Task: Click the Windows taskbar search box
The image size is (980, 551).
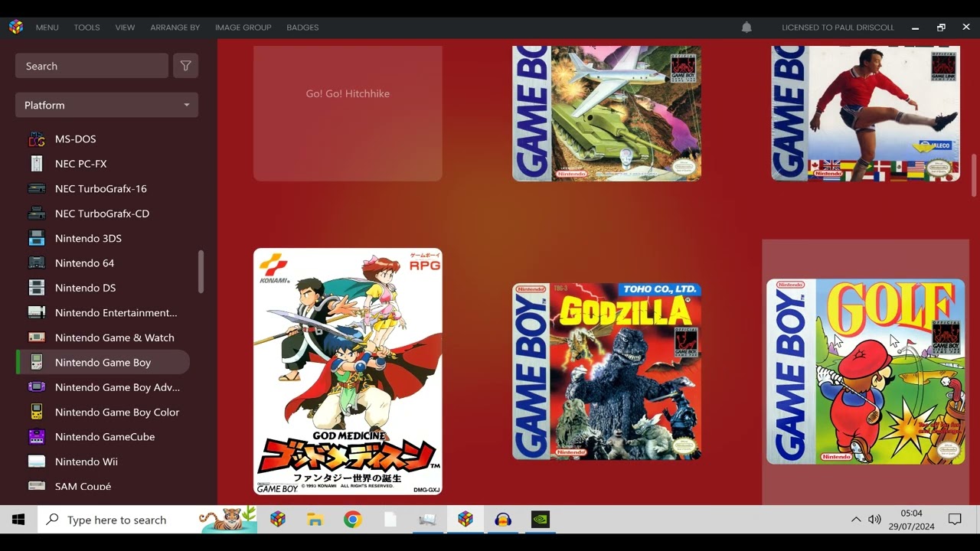Action: (x=148, y=520)
